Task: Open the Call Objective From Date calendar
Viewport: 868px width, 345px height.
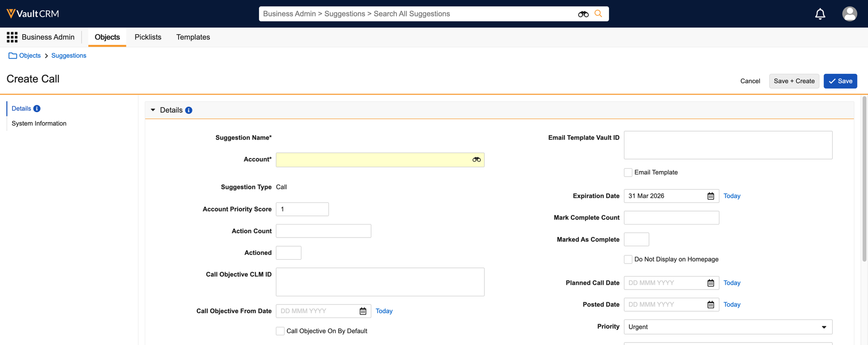Action: click(x=363, y=311)
